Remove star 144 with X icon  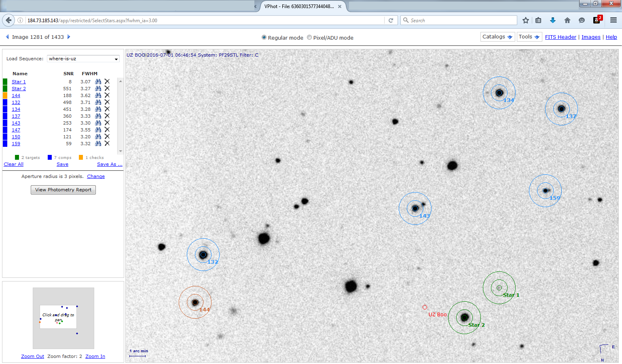coord(107,95)
